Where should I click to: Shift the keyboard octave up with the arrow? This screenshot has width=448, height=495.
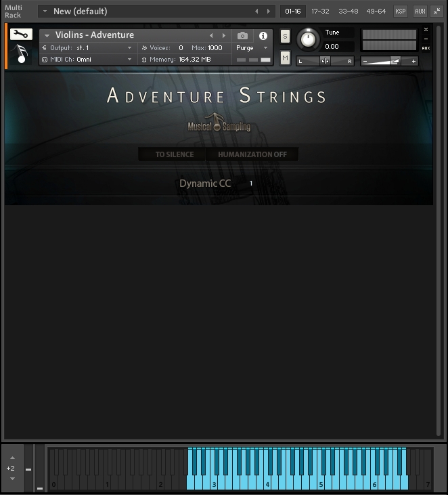[x=12, y=458]
